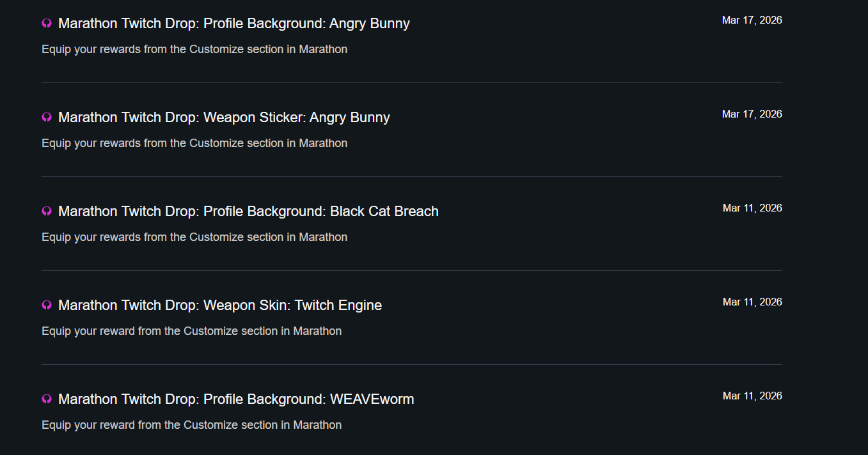Click the pink icon beside Weapon Sticker: Angry Bunny
The image size is (868, 455).
[47, 118]
